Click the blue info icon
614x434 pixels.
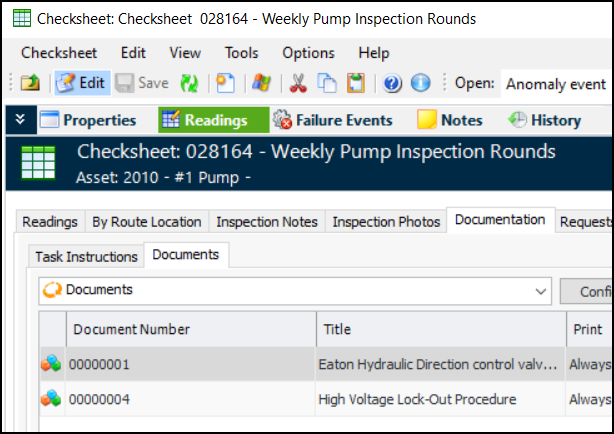click(x=421, y=83)
